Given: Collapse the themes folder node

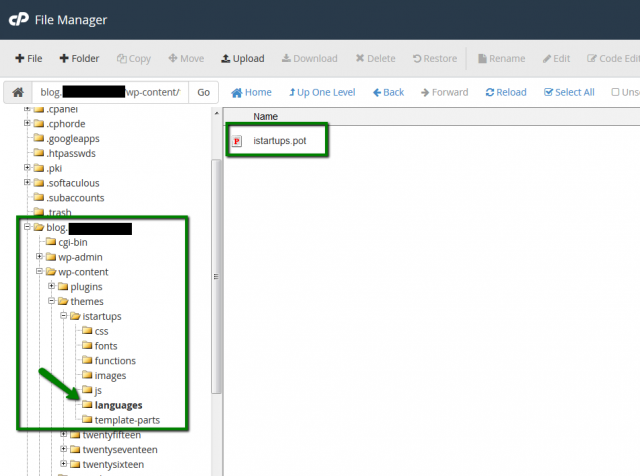Looking at the screenshot, I should [51, 301].
